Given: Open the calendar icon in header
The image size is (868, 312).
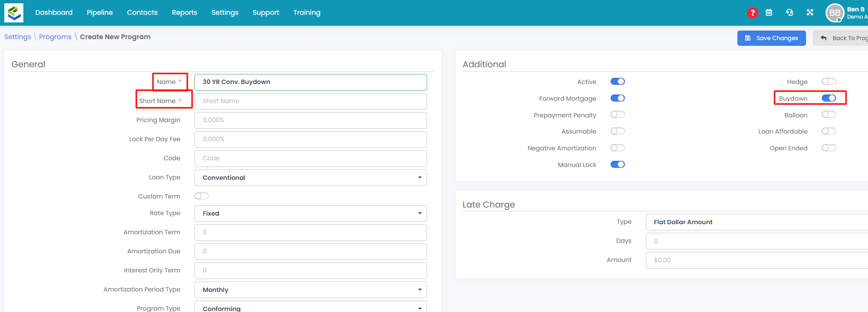Looking at the screenshot, I should click(769, 13).
